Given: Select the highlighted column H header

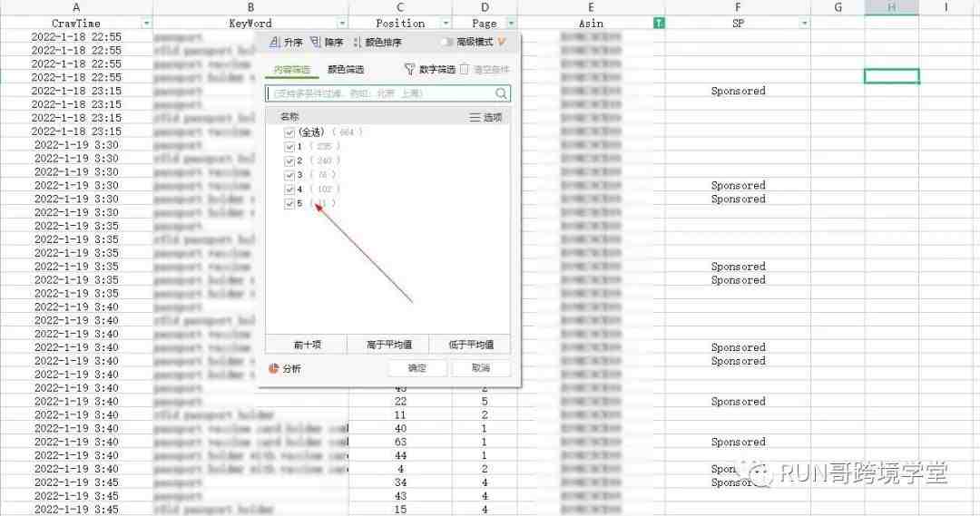Looking at the screenshot, I should (x=891, y=7).
